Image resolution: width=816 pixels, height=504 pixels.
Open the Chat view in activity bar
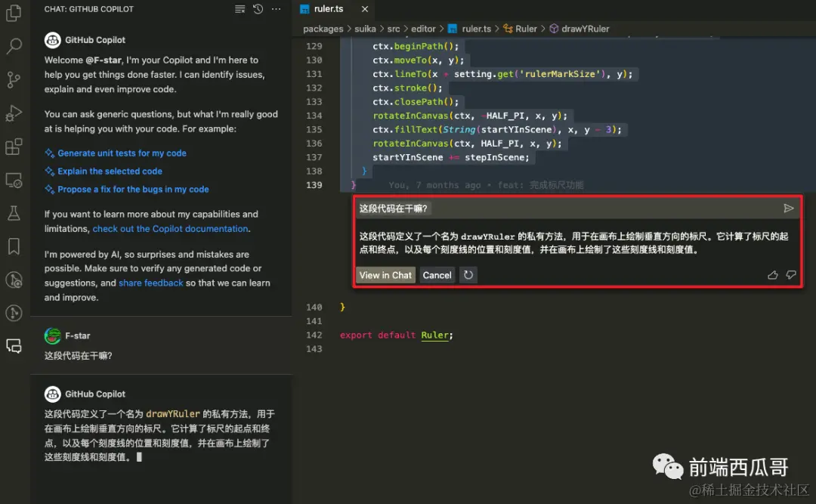(x=14, y=346)
